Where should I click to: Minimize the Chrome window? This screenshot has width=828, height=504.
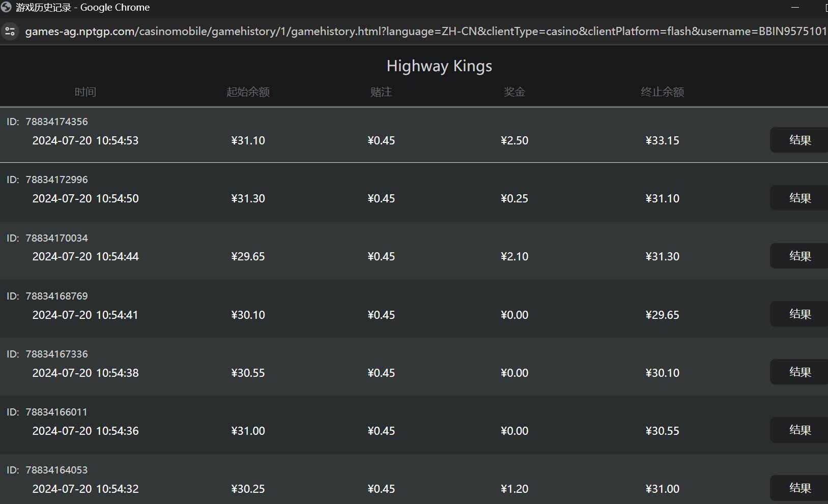[x=795, y=8]
